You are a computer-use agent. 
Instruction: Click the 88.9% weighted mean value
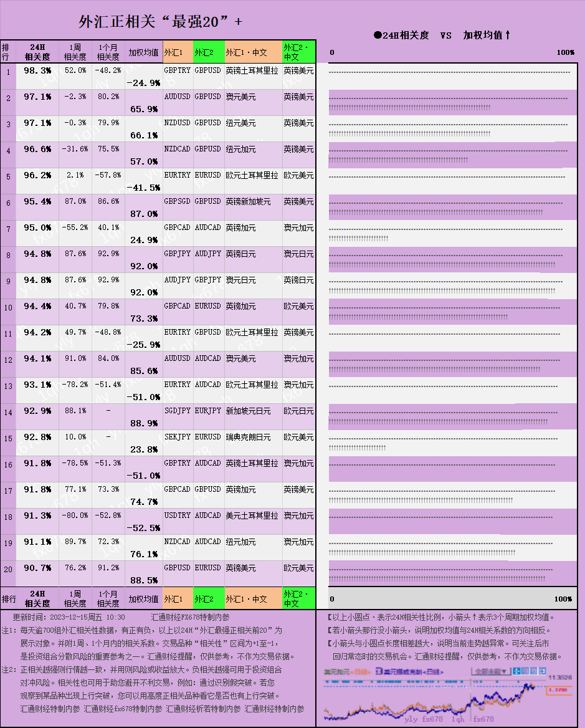pyautogui.click(x=144, y=423)
